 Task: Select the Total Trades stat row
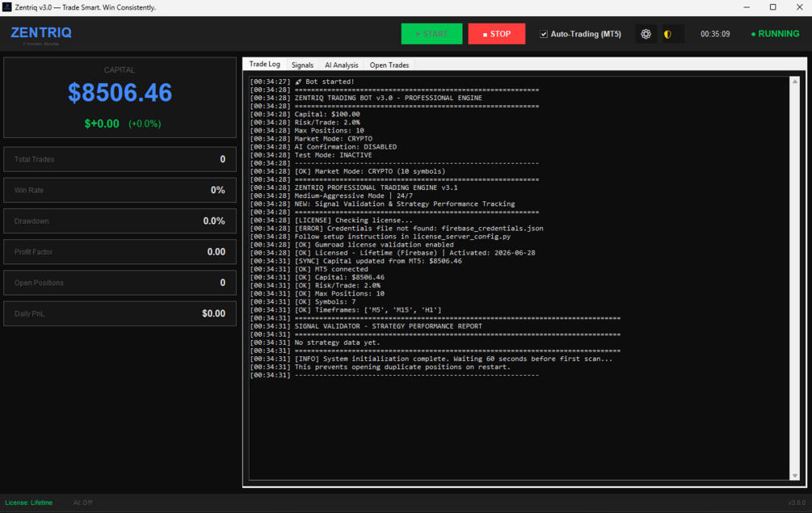[120, 159]
